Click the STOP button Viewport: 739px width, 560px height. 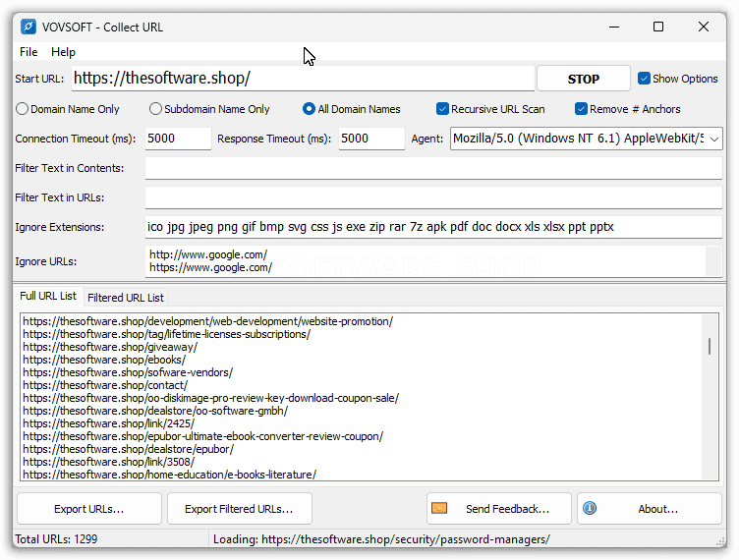click(x=584, y=79)
